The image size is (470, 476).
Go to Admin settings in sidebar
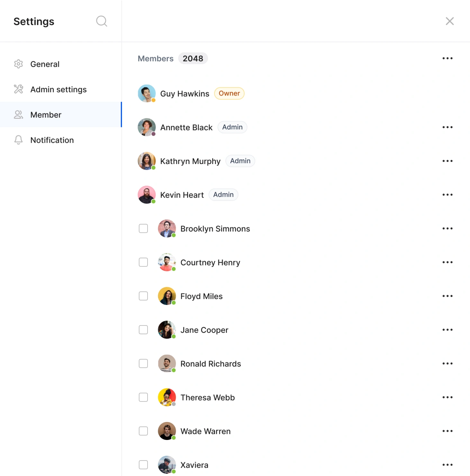[x=58, y=89]
